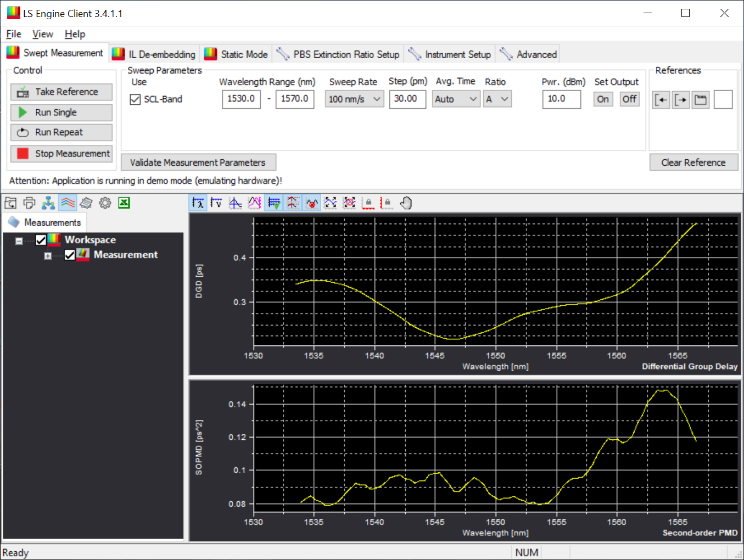The height and width of the screenshot is (560, 744).
Task: Expand the Measurement tree node
Action: 48,256
